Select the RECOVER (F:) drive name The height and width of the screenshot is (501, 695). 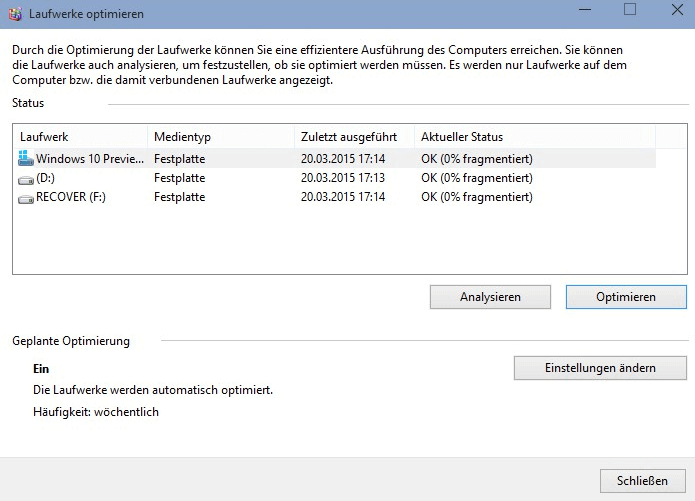coord(71,197)
